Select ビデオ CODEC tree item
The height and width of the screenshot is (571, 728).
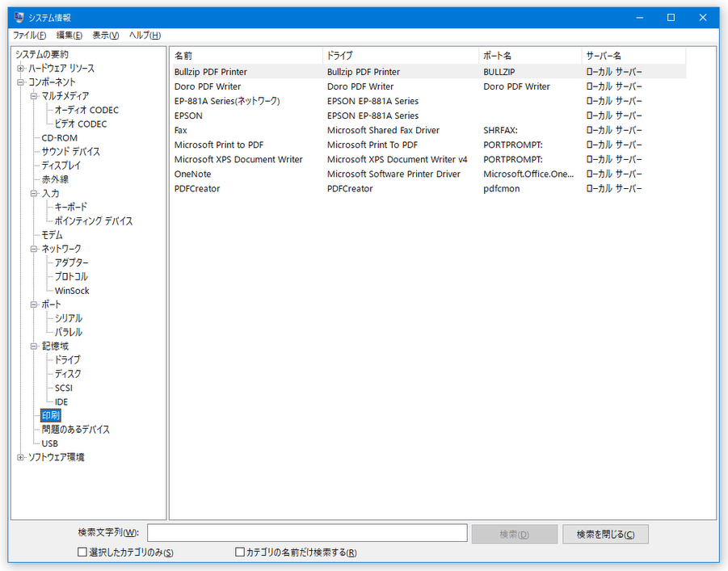[81, 124]
